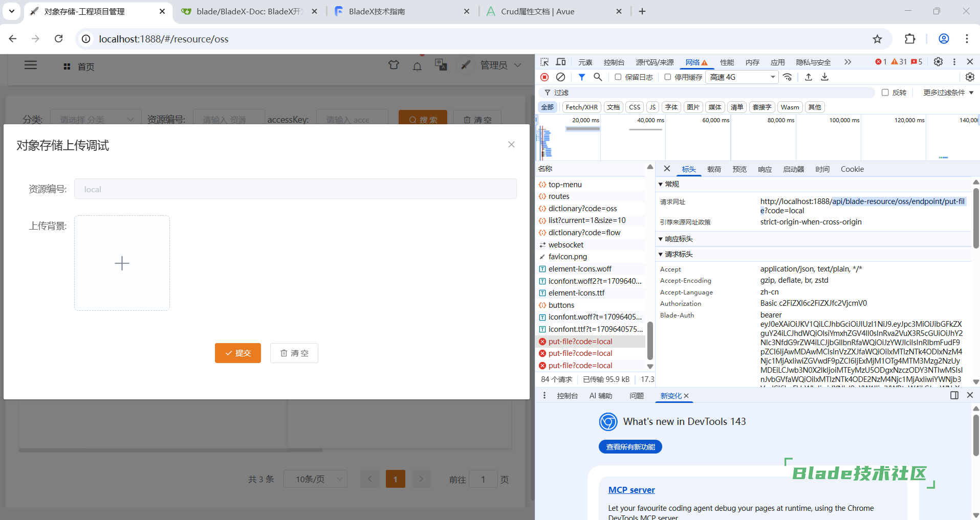The image size is (980, 520).
Task: Bookmark this page with the star icon
Action: click(877, 39)
